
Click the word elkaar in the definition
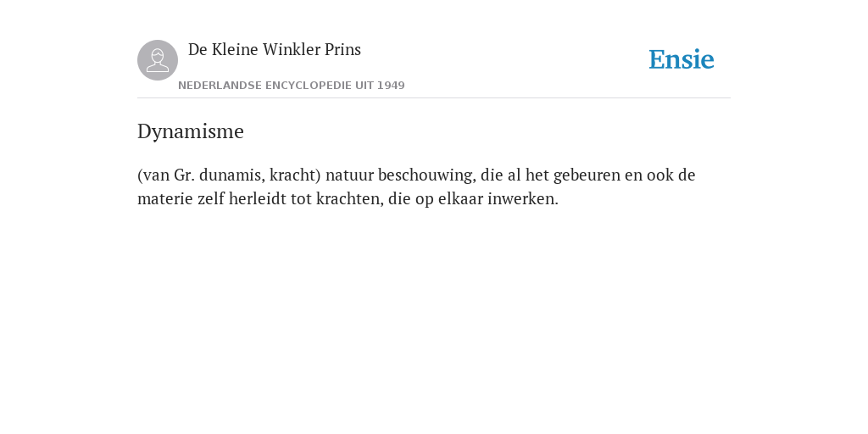(460, 198)
